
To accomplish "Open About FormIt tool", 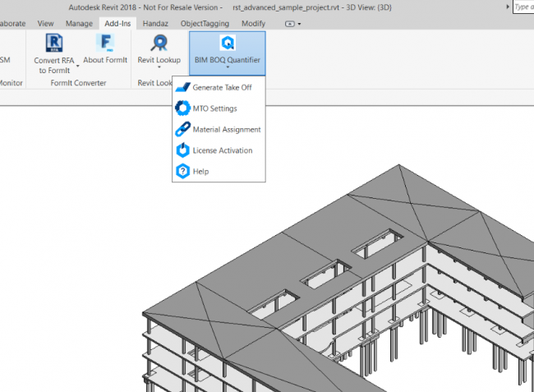I will (105, 44).
